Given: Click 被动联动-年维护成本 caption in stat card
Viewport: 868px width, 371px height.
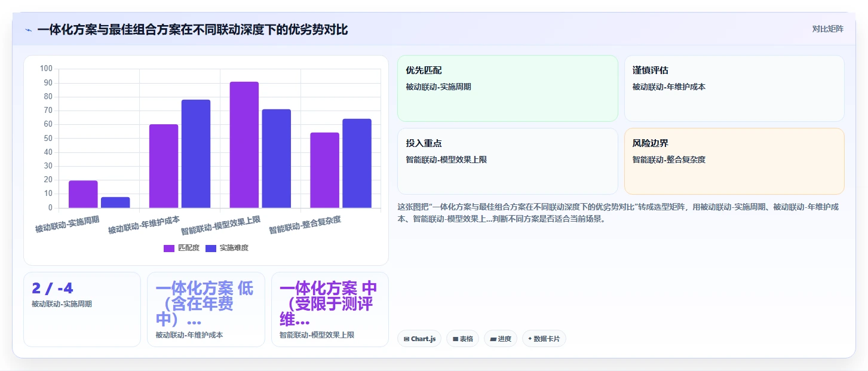Looking at the screenshot, I should 189,335.
